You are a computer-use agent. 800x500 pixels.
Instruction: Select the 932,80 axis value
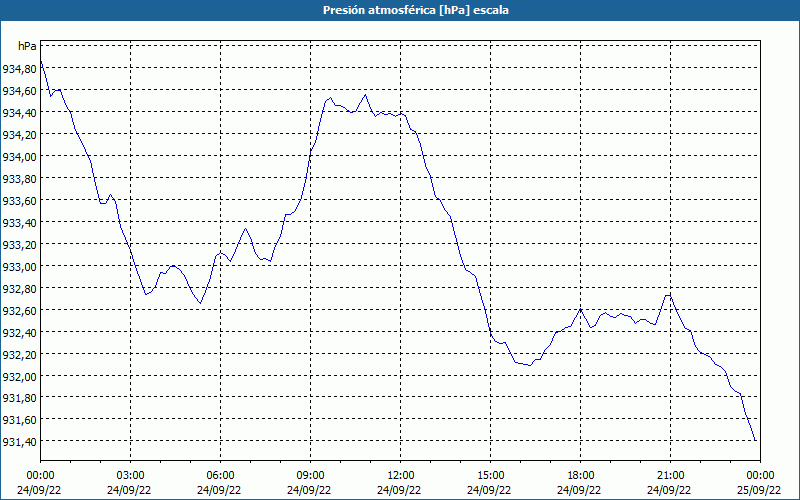pos(19,288)
